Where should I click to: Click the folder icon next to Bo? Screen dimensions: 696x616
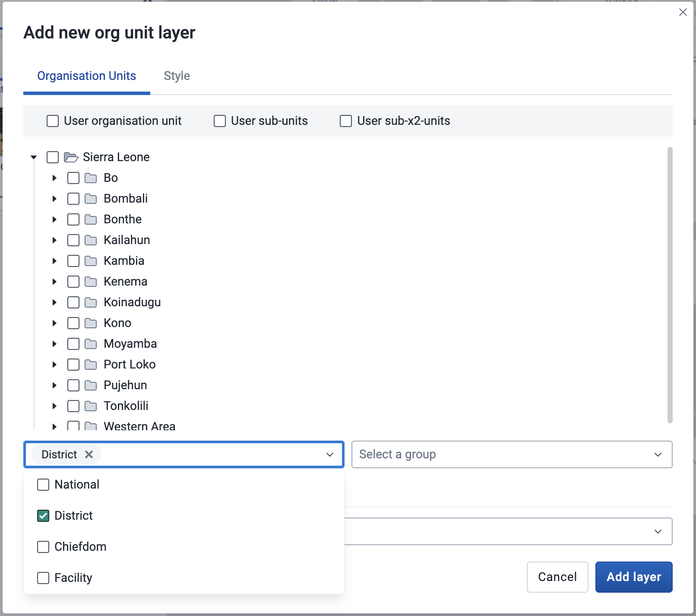pyautogui.click(x=91, y=178)
